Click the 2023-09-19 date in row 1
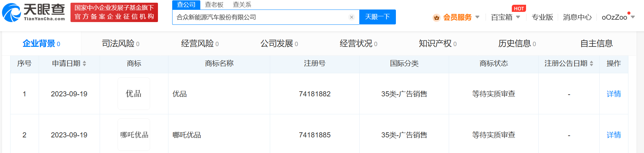644x153 pixels. click(69, 94)
